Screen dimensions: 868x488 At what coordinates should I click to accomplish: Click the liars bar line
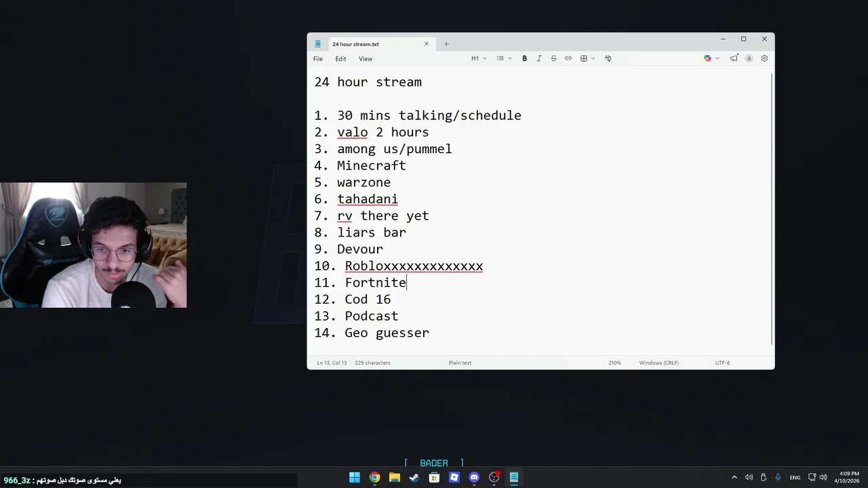[x=360, y=232]
